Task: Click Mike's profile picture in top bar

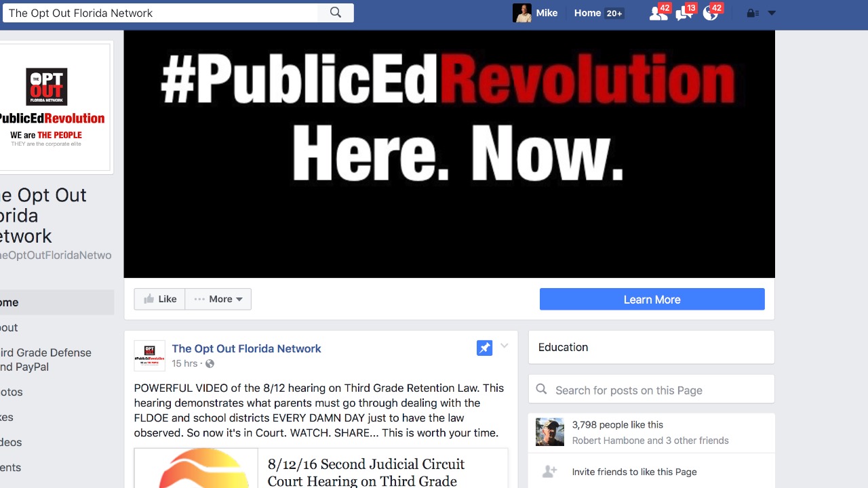Action: point(522,13)
